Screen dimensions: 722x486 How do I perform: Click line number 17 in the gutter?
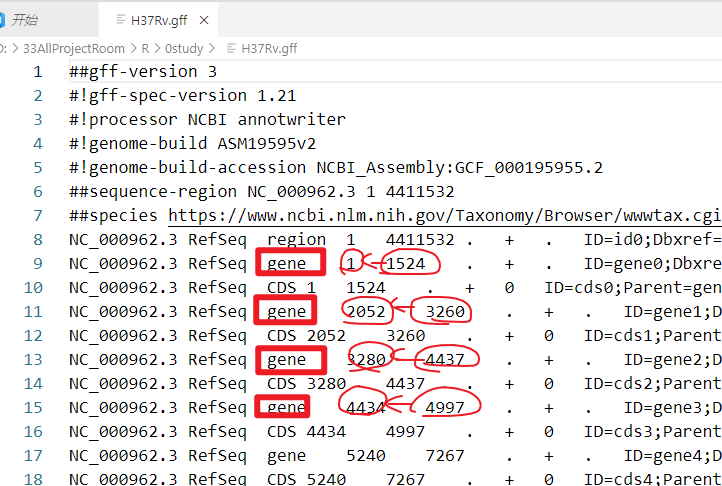(33, 456)
